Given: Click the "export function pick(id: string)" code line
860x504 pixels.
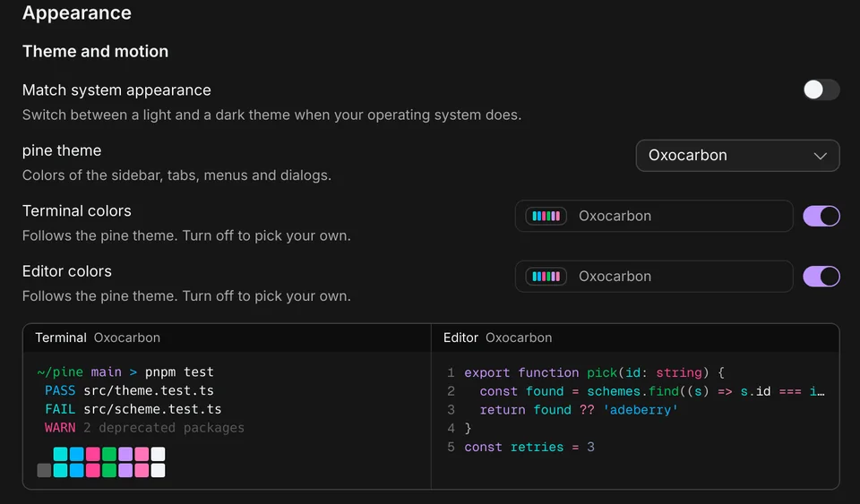Looking at the screenshot, I should tap(595, 372).
